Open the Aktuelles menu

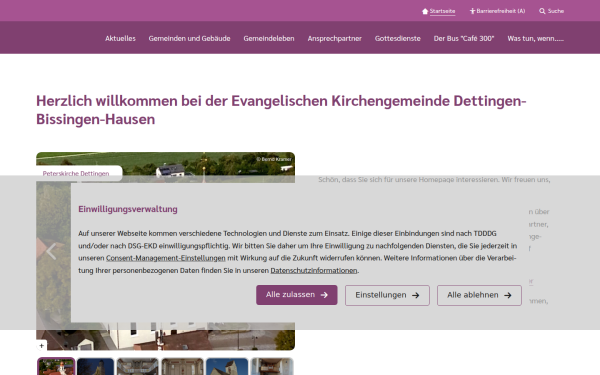pyautogui.click(x=120, y=38)
